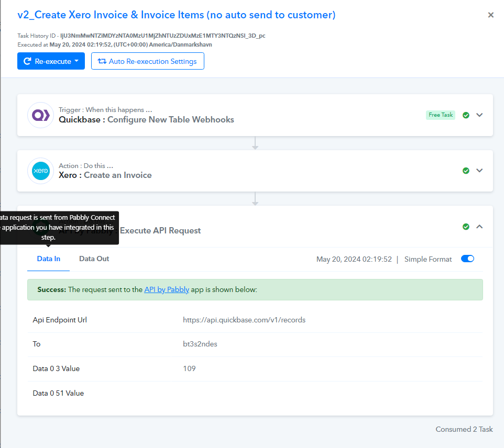Click Xero : Create an Invoice title
Screen dimensions: 504x448
[x=105, y=175]
